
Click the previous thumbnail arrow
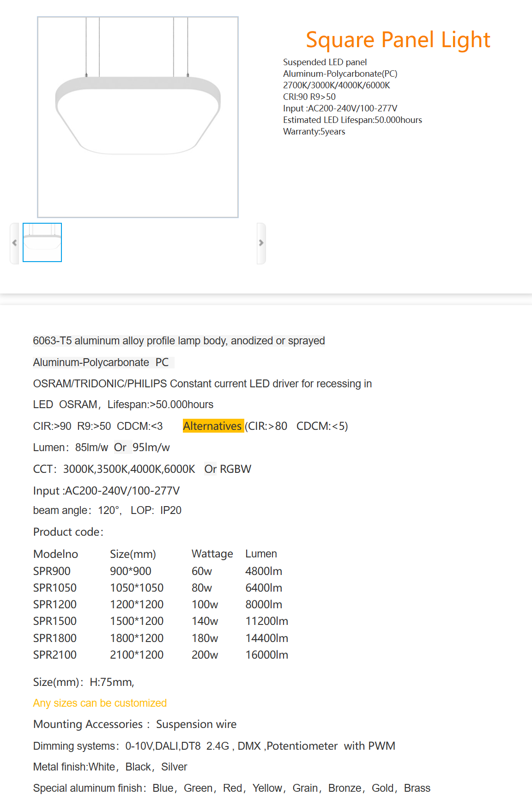pos(14,243)
